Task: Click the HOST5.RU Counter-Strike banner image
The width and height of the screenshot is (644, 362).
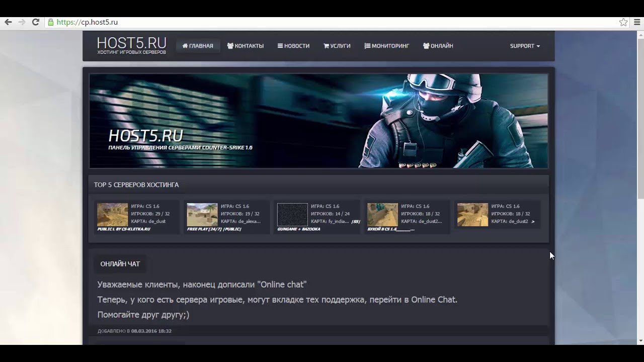Action: click(318, 121)
